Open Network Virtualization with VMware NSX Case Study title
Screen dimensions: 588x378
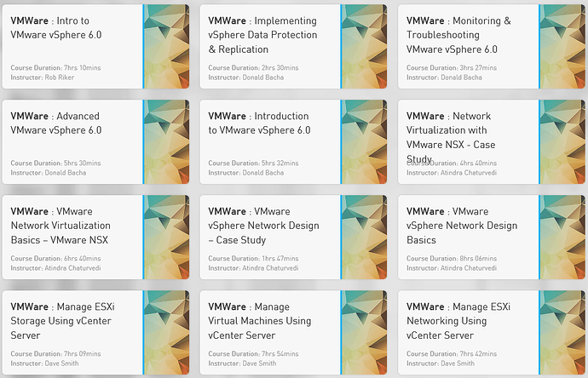click(451, 137)
